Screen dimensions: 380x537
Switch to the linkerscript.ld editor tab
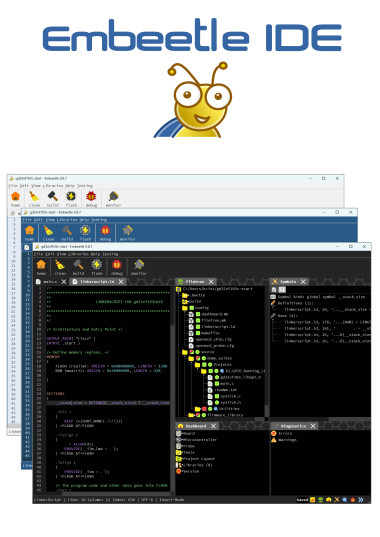pyautogui.click(x=97, y=282)
